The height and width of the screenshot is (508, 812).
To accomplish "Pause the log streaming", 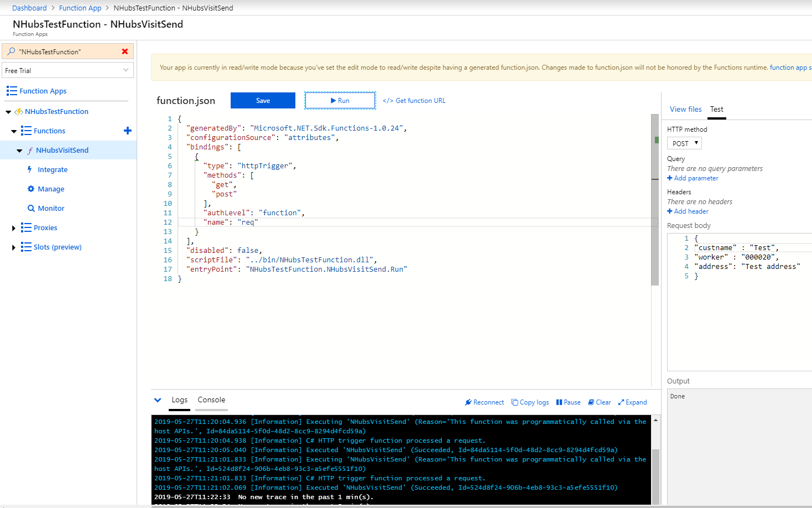I will click(x=568, y=402).
